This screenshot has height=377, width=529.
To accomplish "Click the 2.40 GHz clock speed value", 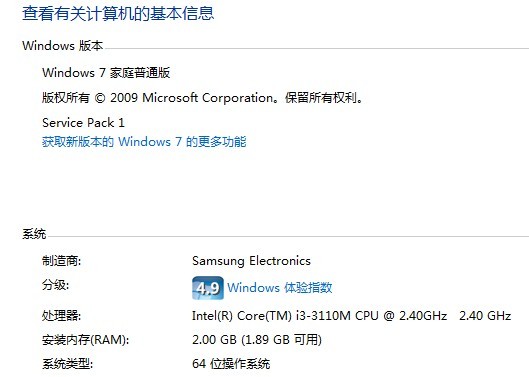I will click(x=485, y=316).
